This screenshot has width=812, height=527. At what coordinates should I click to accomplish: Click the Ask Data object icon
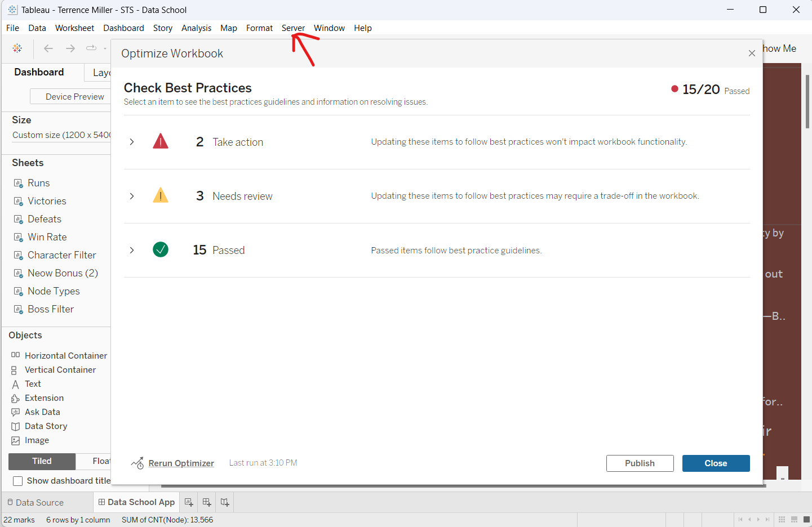coord(15,412)
